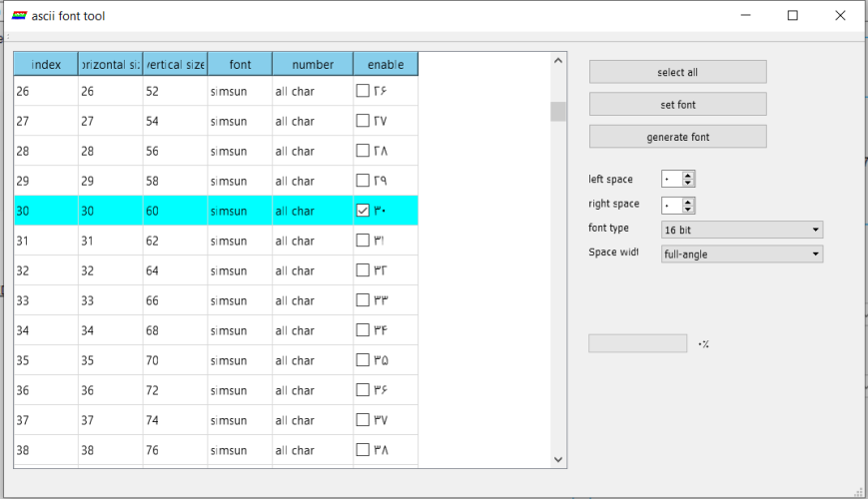Viewport: 868px width, 499px height.
Task: Expand the Space width full-angle dropdown
Action: pyautogui.click(x=742, y=254)
